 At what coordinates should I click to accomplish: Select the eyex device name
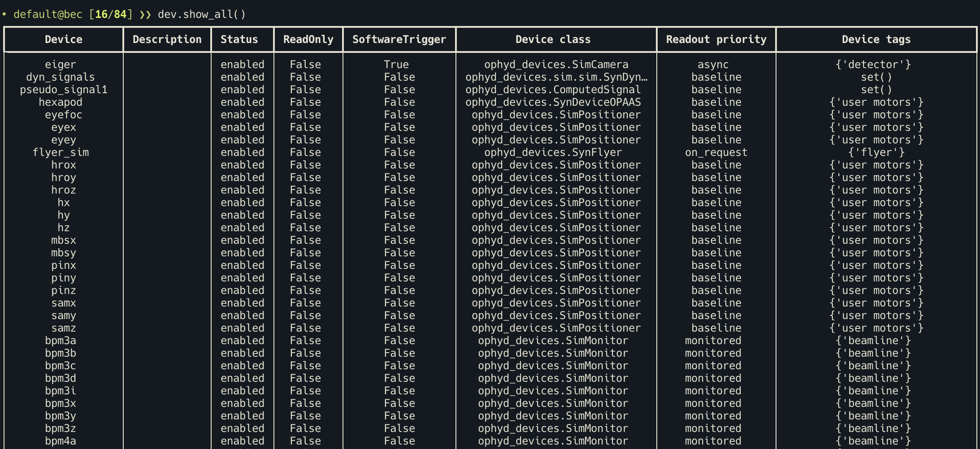point(64,127)
